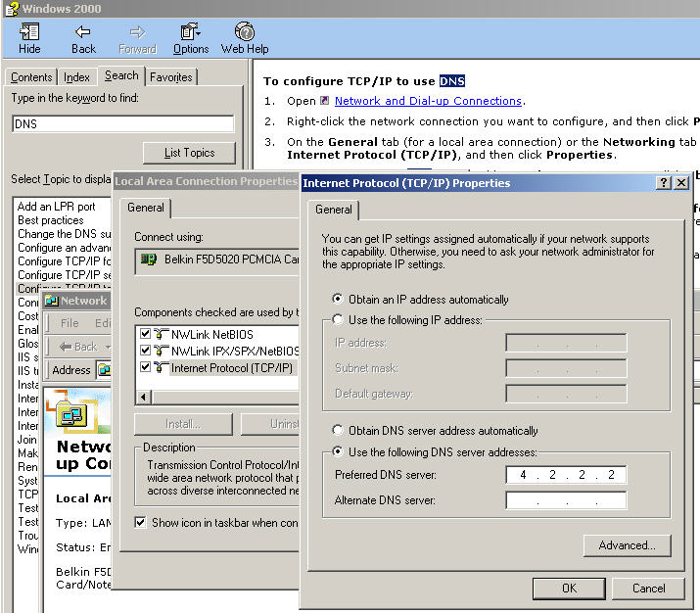
Task: Switch to the Contents tab
Action: click(x=31, y=77)
